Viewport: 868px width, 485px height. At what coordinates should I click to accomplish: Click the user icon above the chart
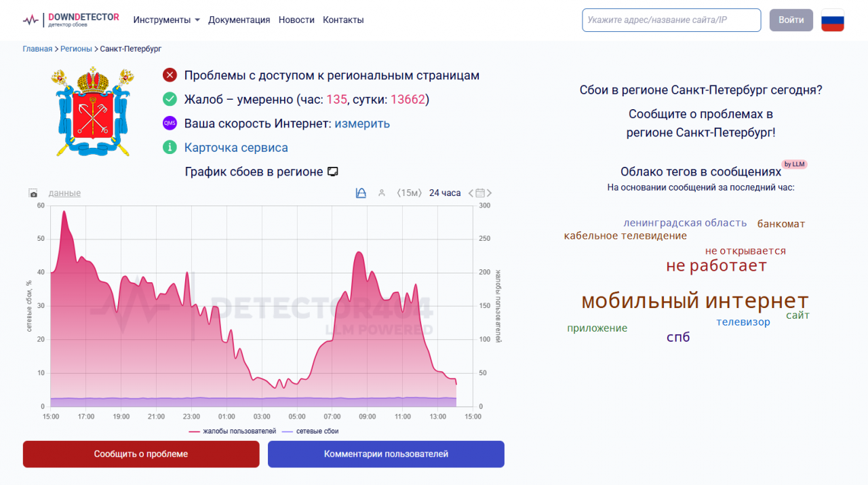pyautogui.click(x=382, y=193)
